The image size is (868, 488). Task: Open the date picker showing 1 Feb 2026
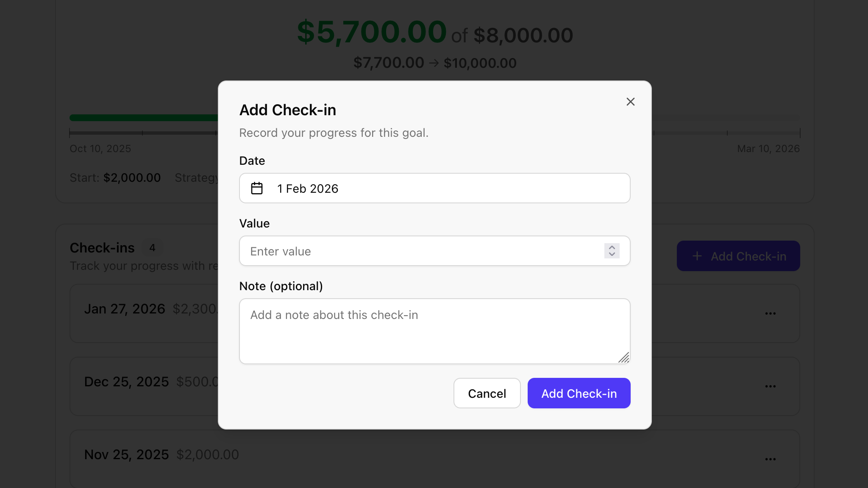[x=434, y=188]
